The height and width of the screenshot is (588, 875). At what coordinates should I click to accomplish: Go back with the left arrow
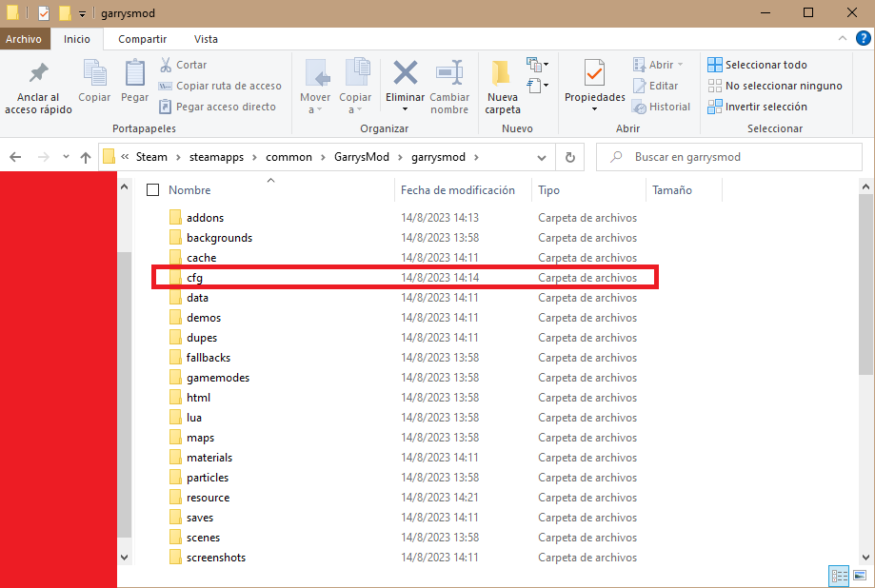pos(15,157)
